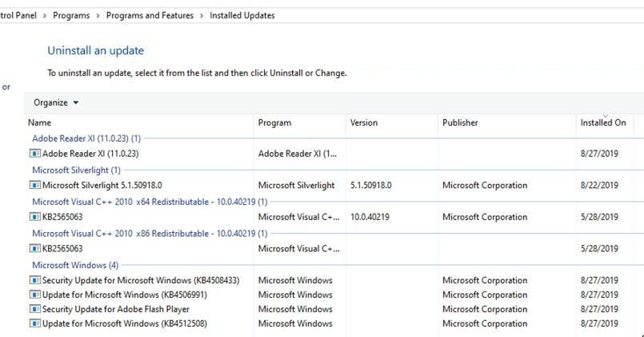
Task: Open breadcrumb chevron after Programs
Action: point(98,16)
